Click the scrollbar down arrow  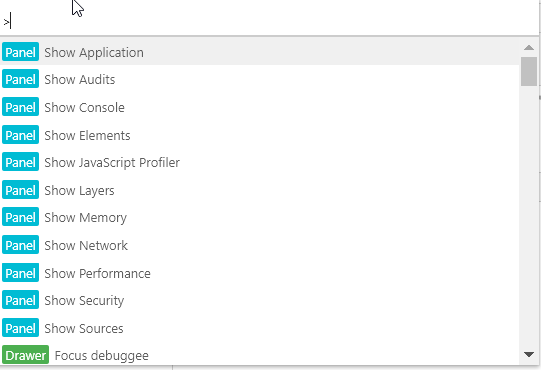529,354
